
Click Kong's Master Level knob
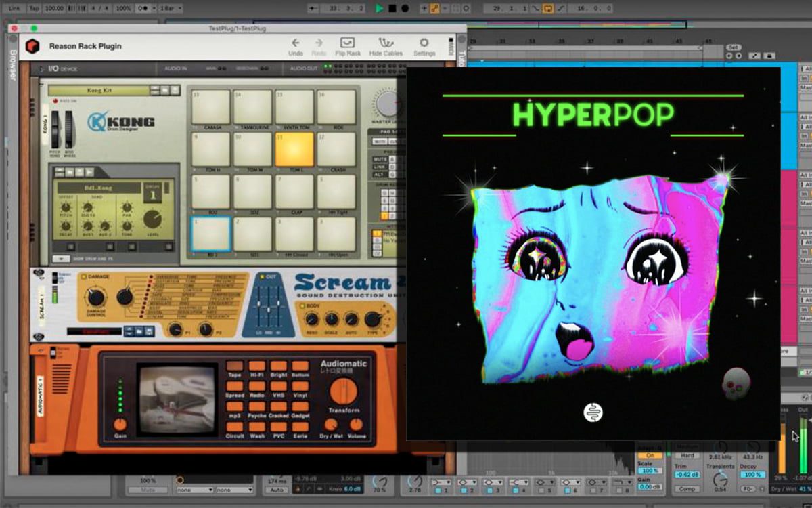[387, 104]
